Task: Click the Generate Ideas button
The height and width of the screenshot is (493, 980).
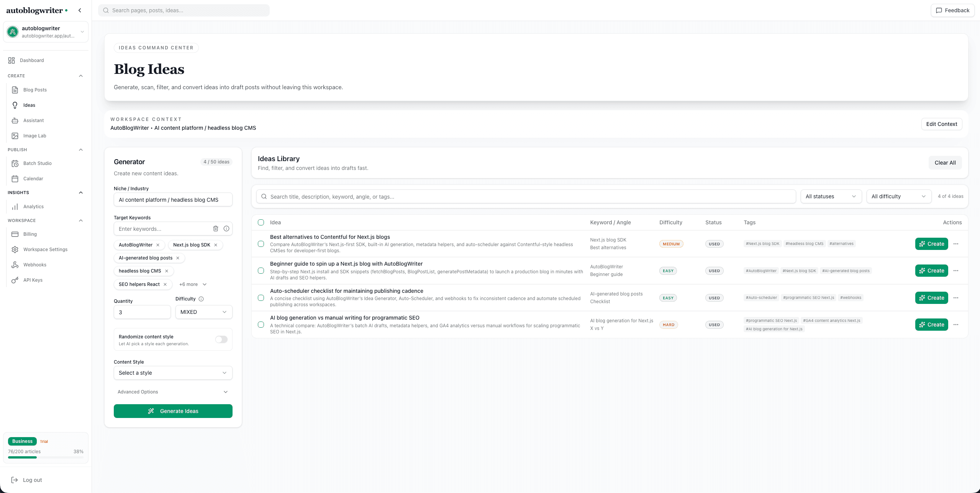Action: [x=173, y=411]
